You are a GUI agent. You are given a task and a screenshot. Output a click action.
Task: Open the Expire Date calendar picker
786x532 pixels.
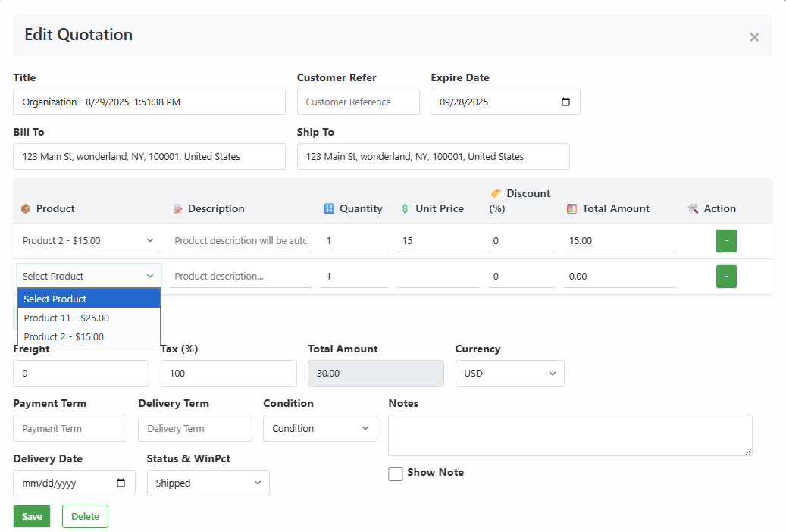pos(565,102)
